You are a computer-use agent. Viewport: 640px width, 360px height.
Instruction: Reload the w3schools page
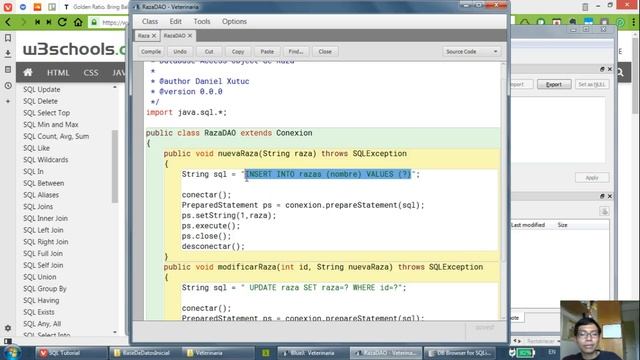pyautogui.click(x=62, y=22)
